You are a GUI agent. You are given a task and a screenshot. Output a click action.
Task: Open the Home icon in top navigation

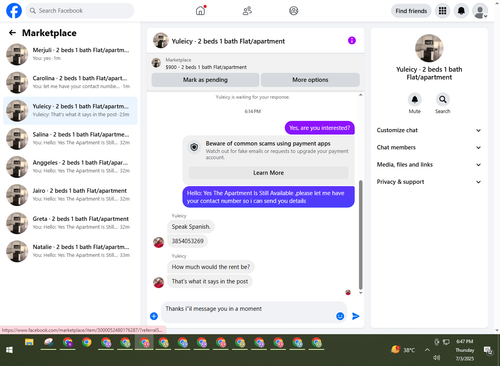coord(200,11)
